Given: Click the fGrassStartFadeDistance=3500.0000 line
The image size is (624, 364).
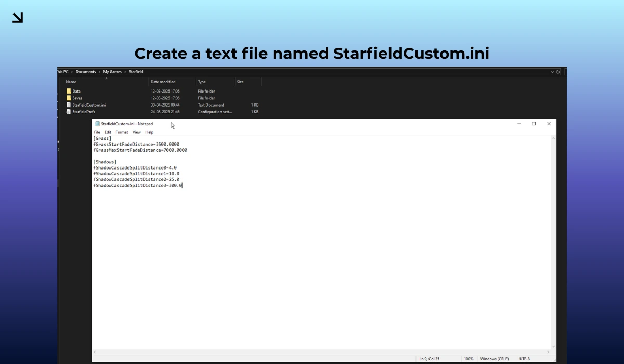Looking at the screenshot, I should click(x=136, y=144).
